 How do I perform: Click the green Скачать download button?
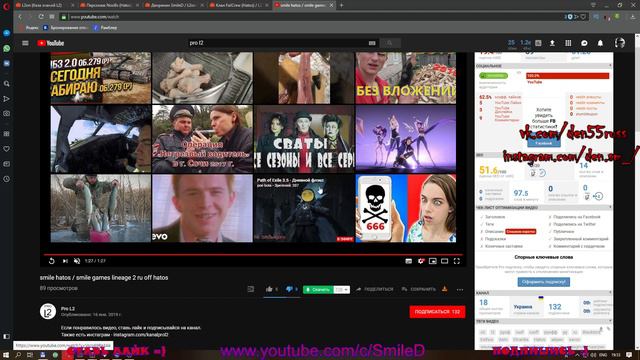click(318, 289)
